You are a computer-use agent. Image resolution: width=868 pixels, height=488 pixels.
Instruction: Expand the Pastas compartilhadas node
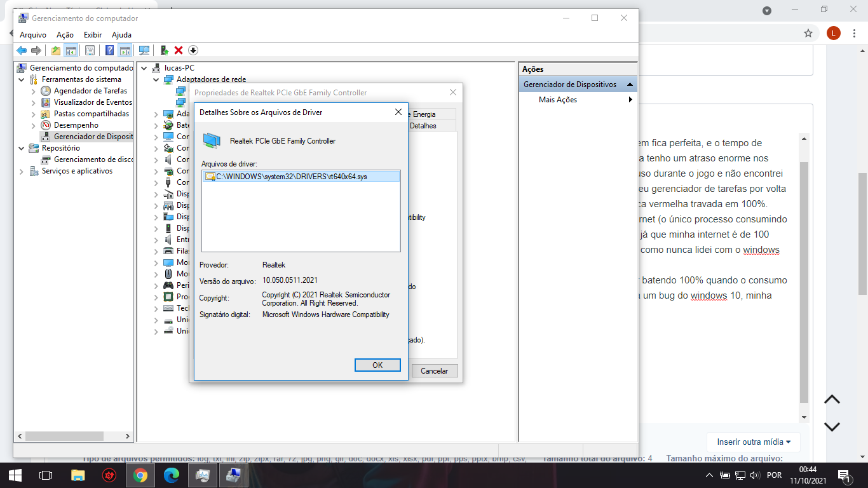tap(34, 114)
